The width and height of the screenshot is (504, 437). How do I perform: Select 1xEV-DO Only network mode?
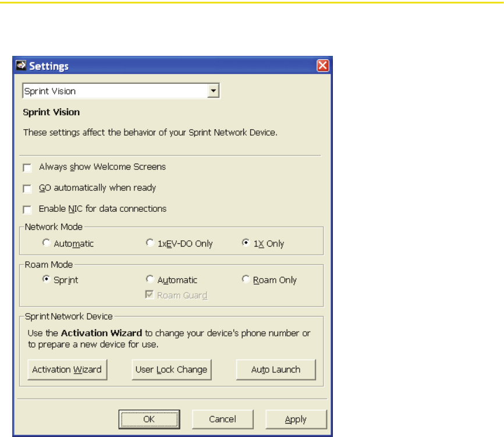[150, 243]
